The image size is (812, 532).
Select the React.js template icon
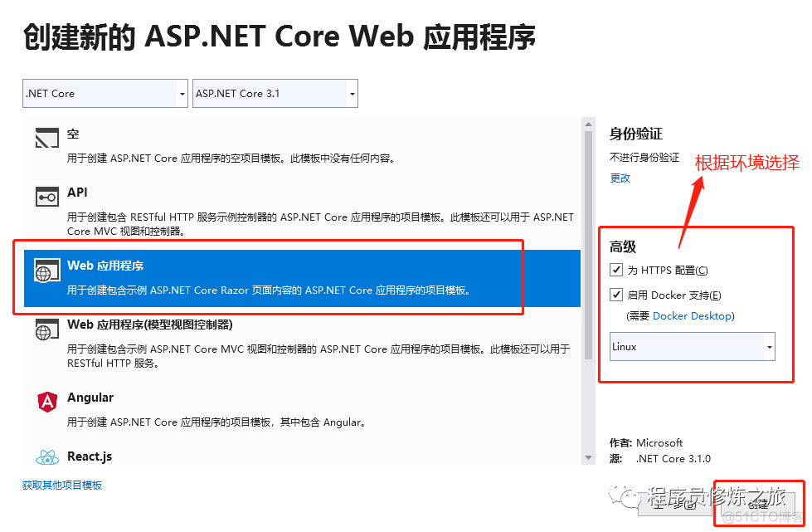pos(46,457)
